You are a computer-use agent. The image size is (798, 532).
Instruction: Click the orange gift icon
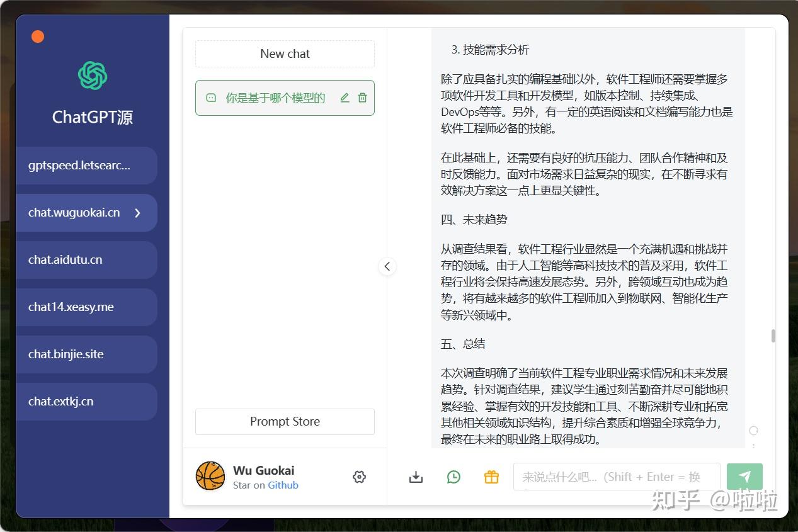tap(491, 477)
